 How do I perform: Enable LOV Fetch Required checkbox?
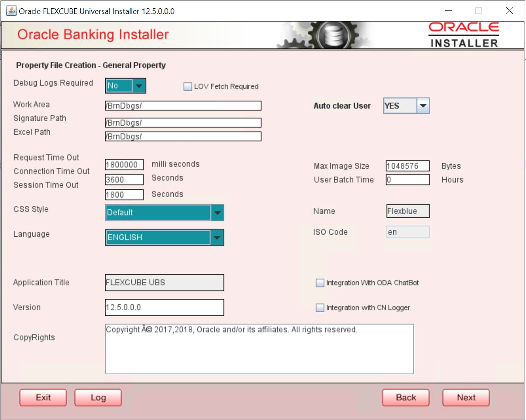tap(188, 87)
